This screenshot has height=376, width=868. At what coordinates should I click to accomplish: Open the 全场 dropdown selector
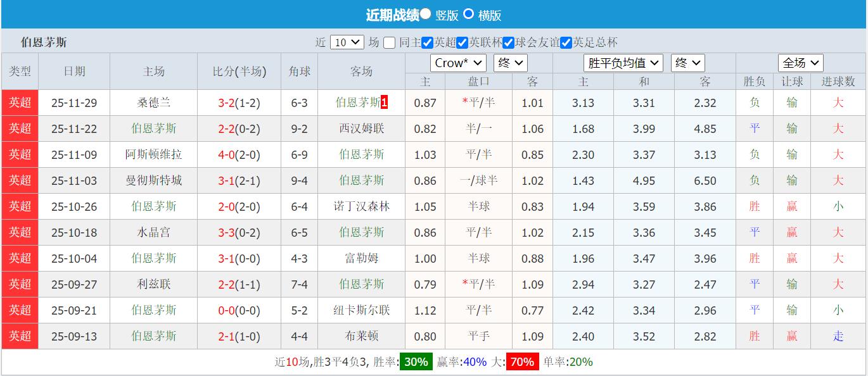[800, 63]
